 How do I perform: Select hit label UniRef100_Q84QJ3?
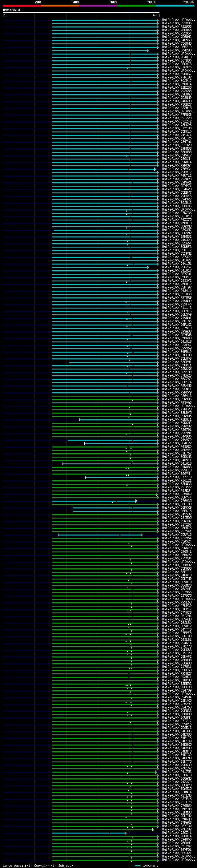click(177, 57)
